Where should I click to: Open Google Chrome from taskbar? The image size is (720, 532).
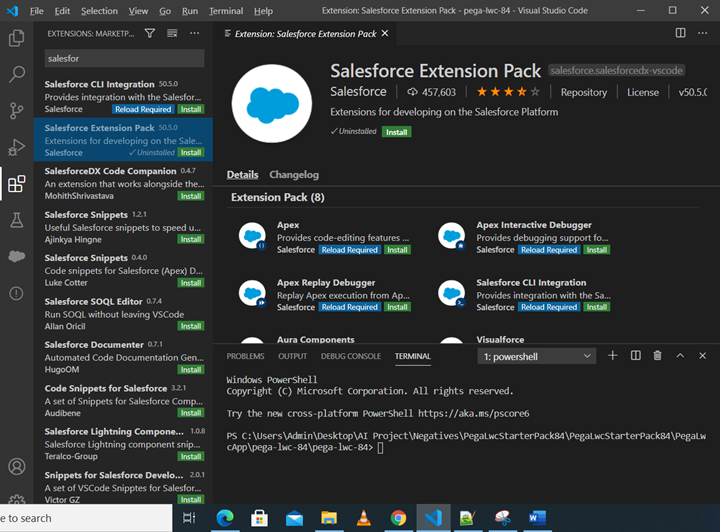tap(398, 518)
